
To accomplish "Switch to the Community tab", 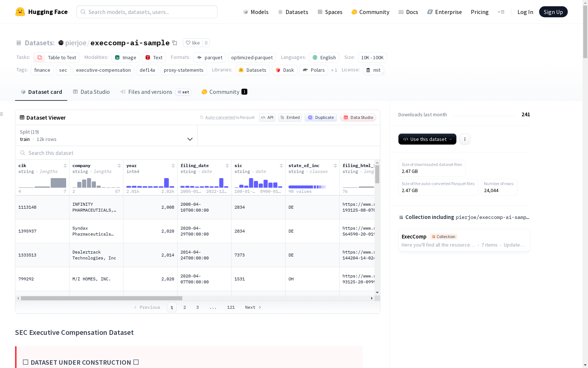I will click(224, 92).
